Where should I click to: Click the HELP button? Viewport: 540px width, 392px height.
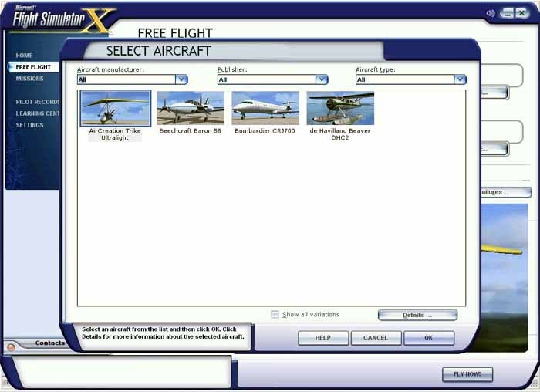click(x=323, y=337)
